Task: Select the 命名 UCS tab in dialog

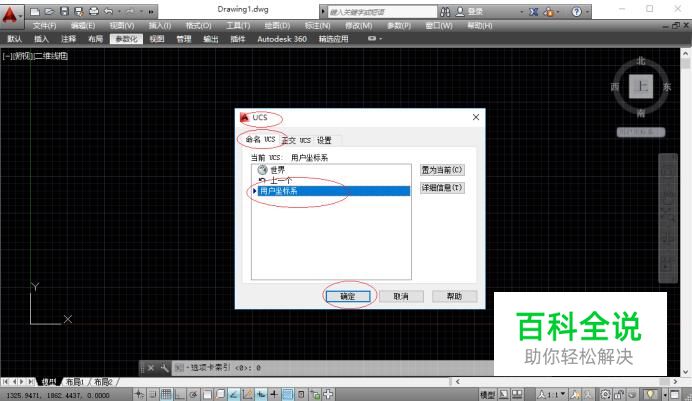Action: point(260,139)
